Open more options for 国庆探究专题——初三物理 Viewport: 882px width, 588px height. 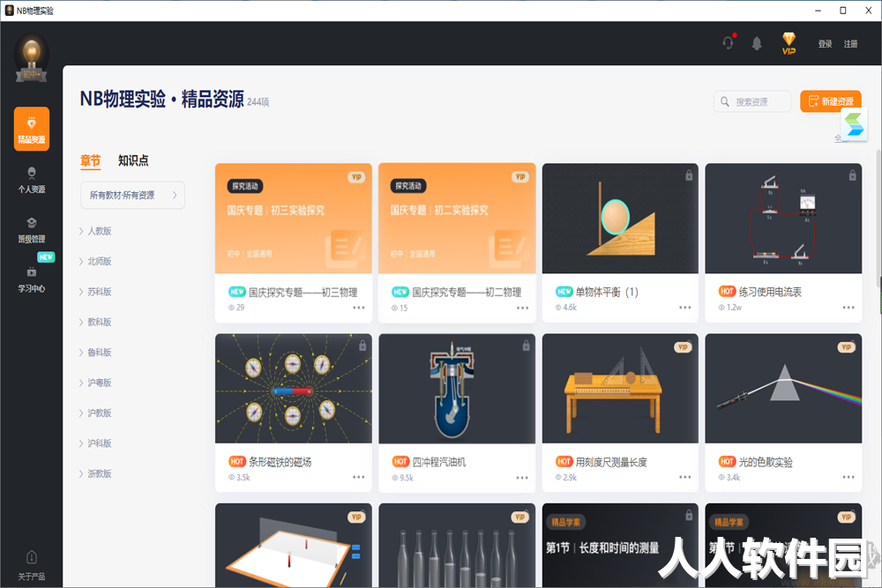tap(358, 308)
